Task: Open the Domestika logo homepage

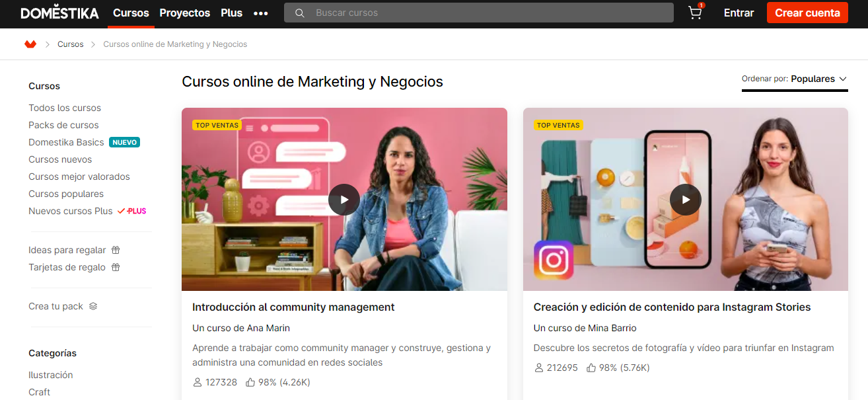Action: [x=59, y=13]
